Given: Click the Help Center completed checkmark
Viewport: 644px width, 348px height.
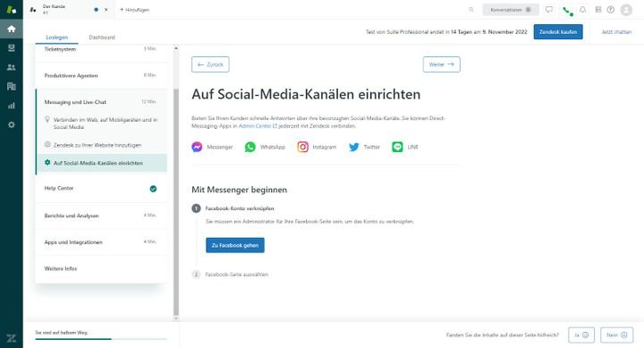Looking at the screenshot, I should click(x=153, y=189).
